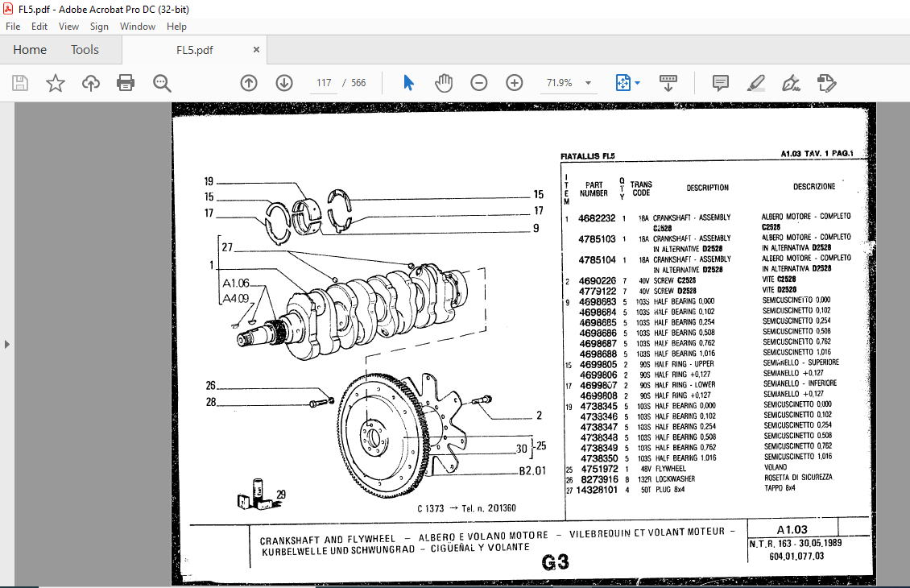910x588 pixels.
Task: Click the FIATALLIS FL5 heading
Action: pyautogui.click(x=587, y=156)
